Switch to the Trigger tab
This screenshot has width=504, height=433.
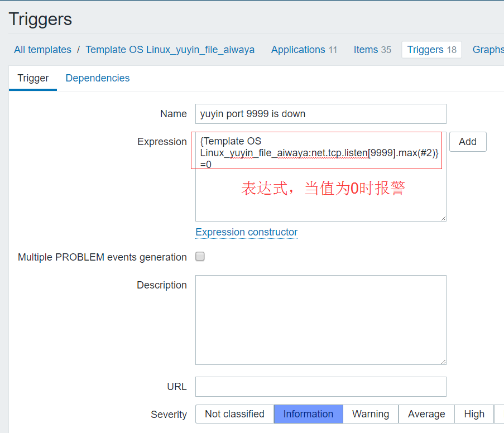(x=33, y=78)
